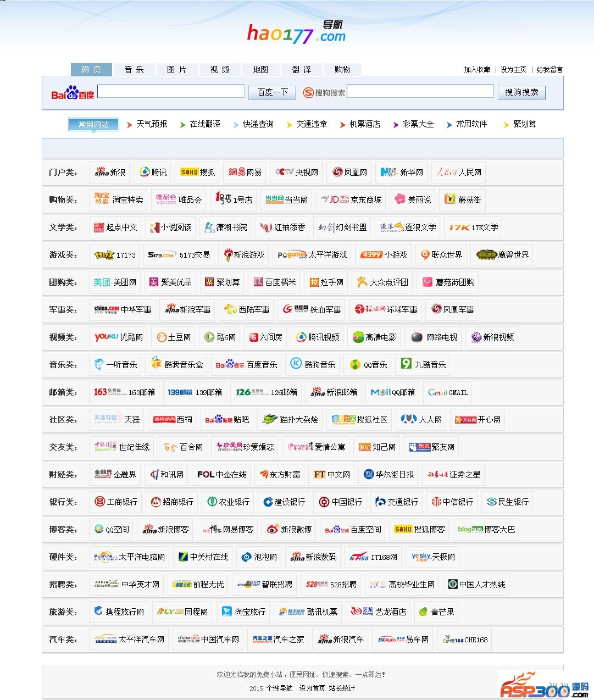Open the 腾讯 portal link
The height and width of the screenshot is (700, 594).
pos(153,172)
